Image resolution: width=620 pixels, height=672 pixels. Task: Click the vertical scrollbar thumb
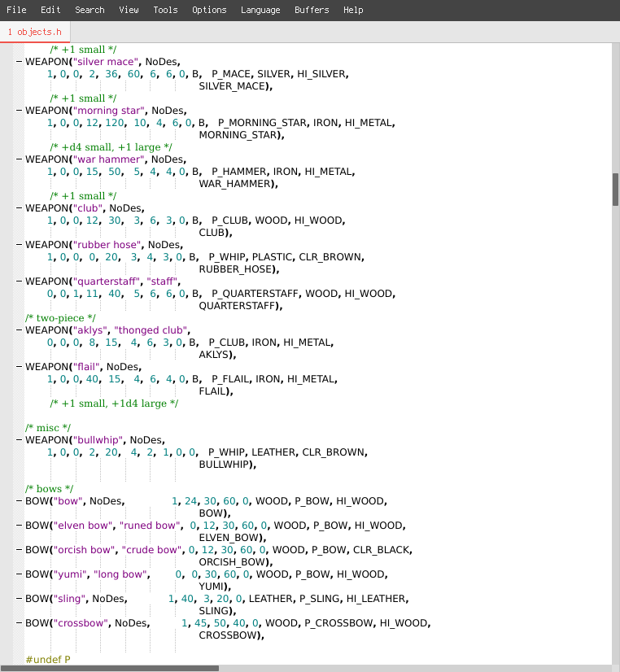point(615,189)
